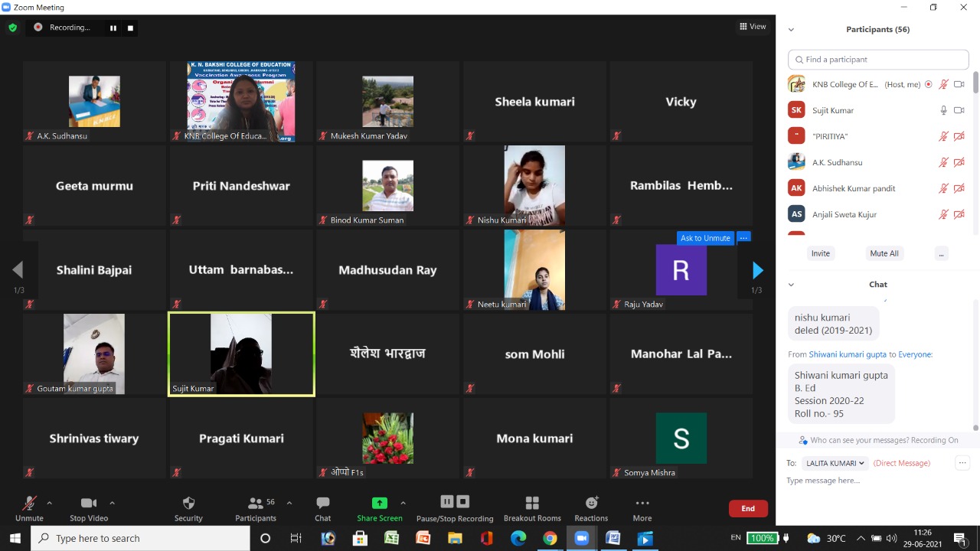Open the View layout menu
This screenshot has height=551, width=980.
(x=753, y=27)
